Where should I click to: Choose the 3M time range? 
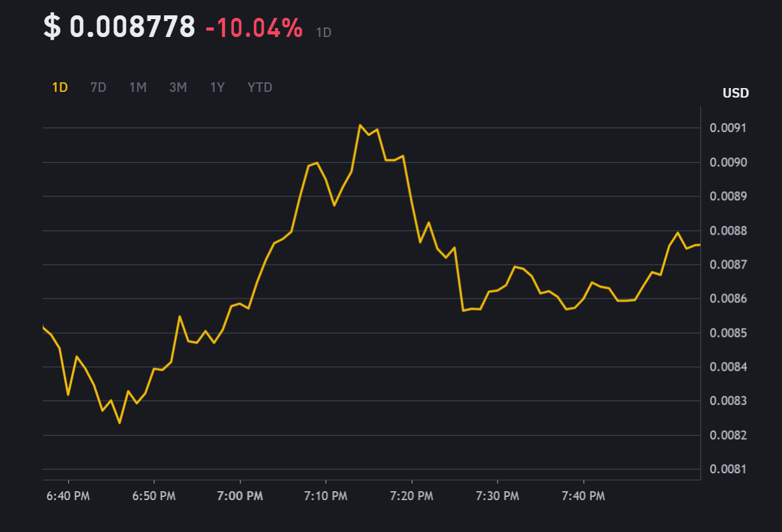click(x=178, y=87)
